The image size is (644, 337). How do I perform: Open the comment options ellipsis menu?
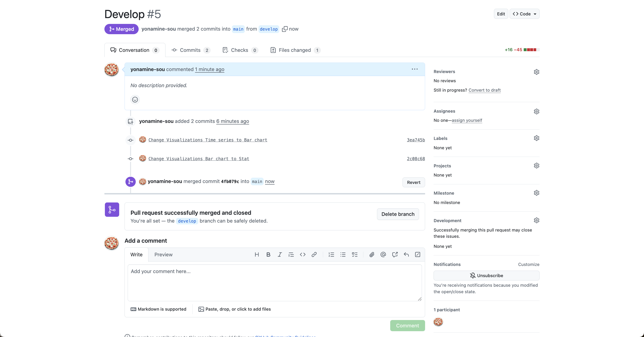415,69
